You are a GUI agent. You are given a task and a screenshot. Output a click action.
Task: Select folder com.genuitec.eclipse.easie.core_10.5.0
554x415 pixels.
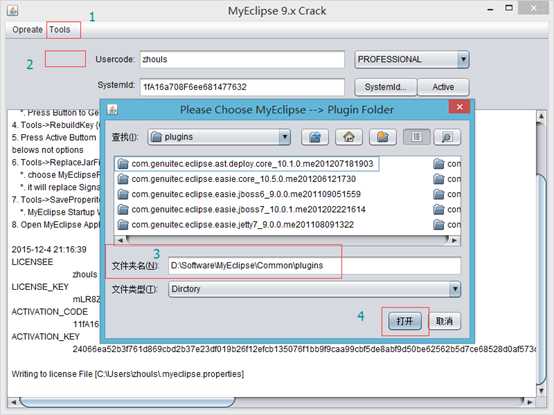[237, 179]
